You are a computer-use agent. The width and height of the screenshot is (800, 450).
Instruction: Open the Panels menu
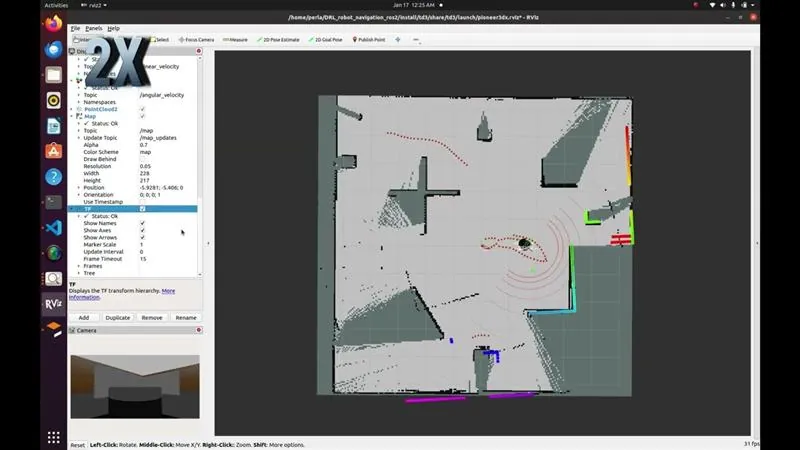[x=94, y=29]
